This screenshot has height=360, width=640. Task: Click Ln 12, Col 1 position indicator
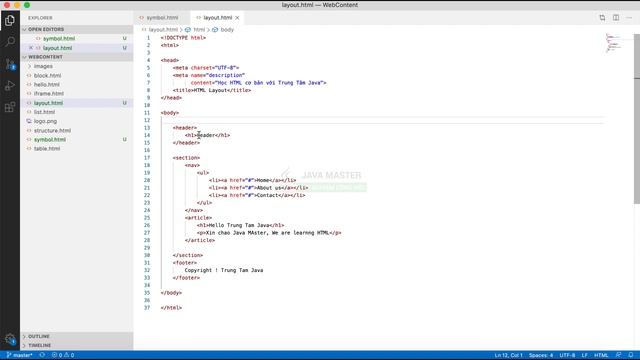pos(508,355)
